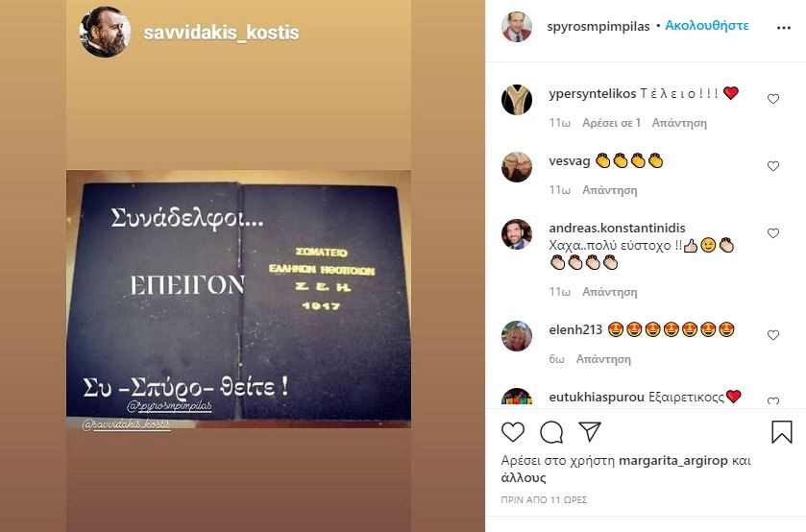Like the ypersyntelikos comment
Image resolution: width=806 pixels, height=532 pixels.
[x=773, y=99]
